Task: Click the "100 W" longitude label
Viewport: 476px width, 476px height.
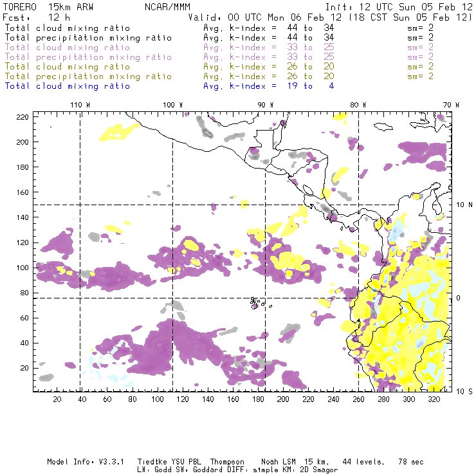Action: pos(173,105)
